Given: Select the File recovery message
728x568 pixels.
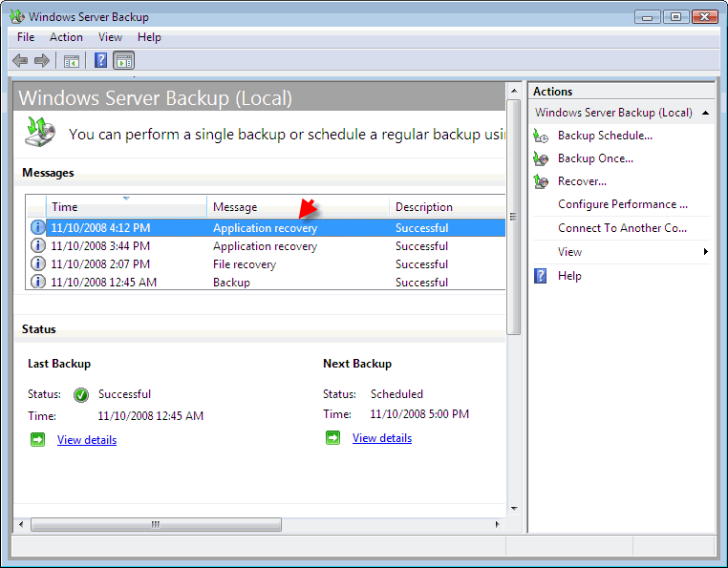Looking at the screenshot, I should (x=245, y=264).
